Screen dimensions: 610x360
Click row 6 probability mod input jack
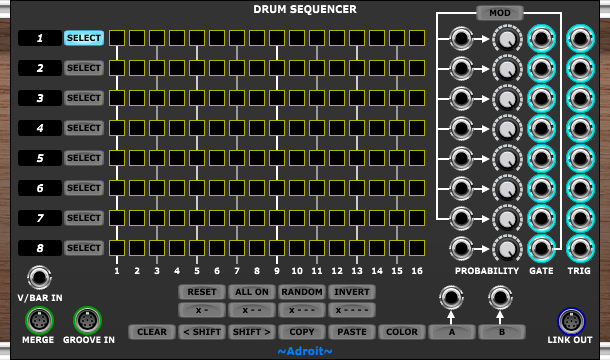(461, 188)
